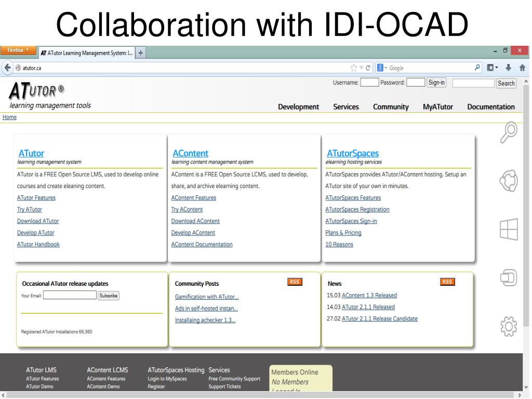Open the Settings gear charm

click(x=509, y=326)
